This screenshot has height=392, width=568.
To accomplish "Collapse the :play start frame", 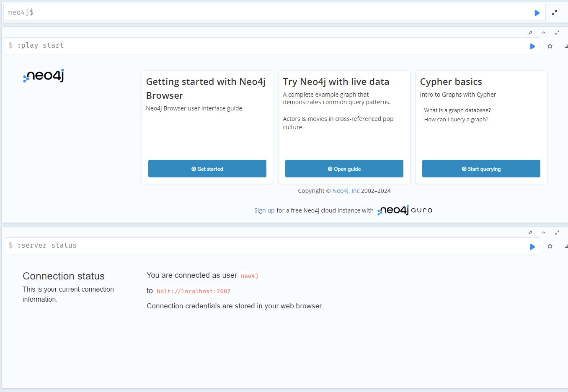I will click(544, 33).
